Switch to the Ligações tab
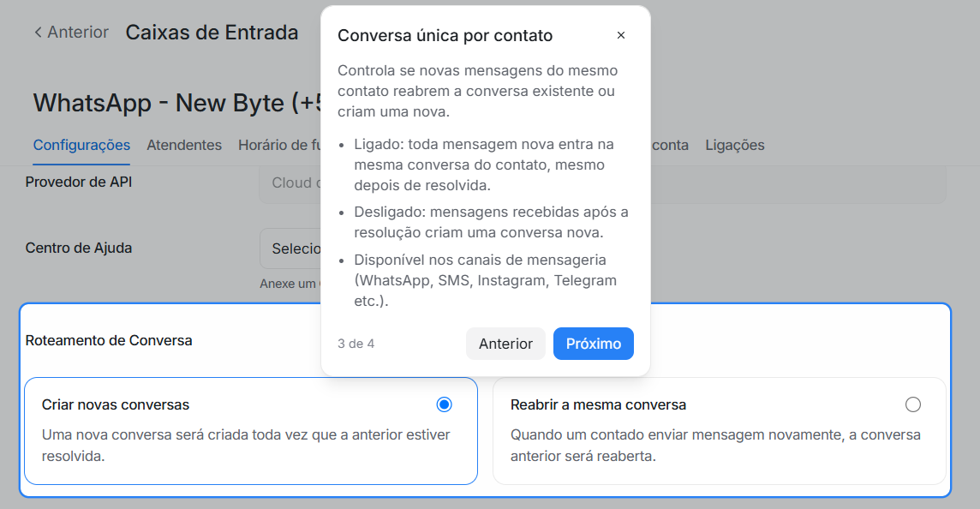Image resolution: width=980 pixels, height=509 pixels. click(x=735, y=145)
